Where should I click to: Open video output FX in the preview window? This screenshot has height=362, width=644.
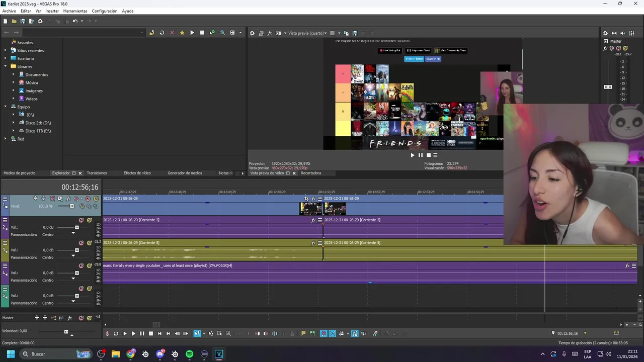coord(270,33)
